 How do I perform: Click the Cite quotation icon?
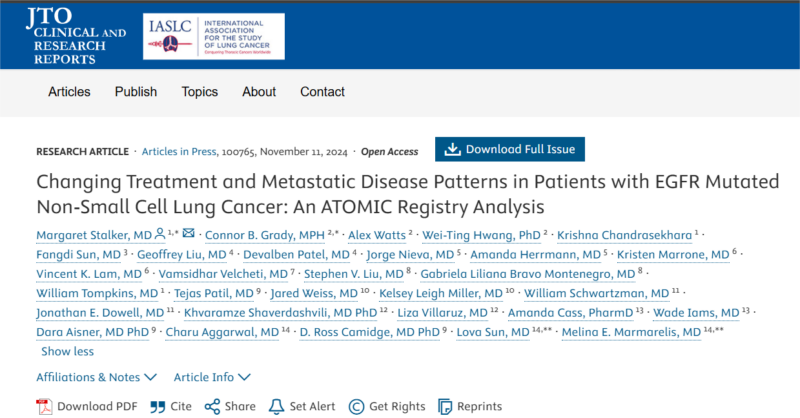158,407
